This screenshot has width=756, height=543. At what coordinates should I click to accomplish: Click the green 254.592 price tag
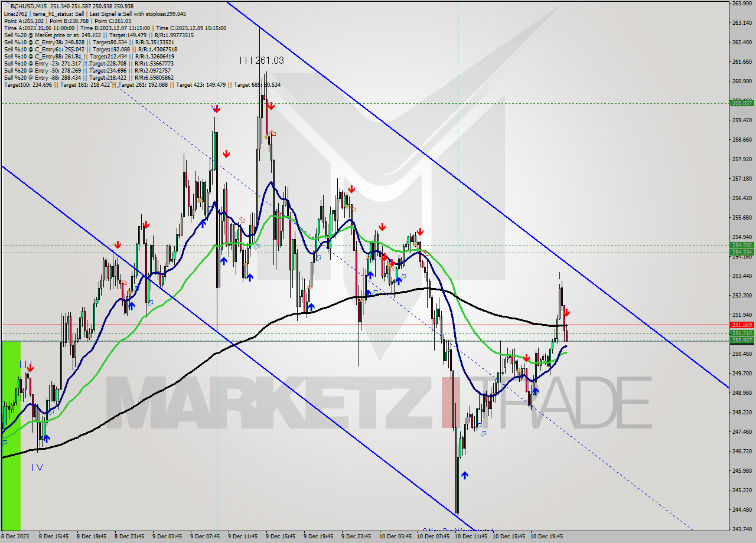[742, 245]
